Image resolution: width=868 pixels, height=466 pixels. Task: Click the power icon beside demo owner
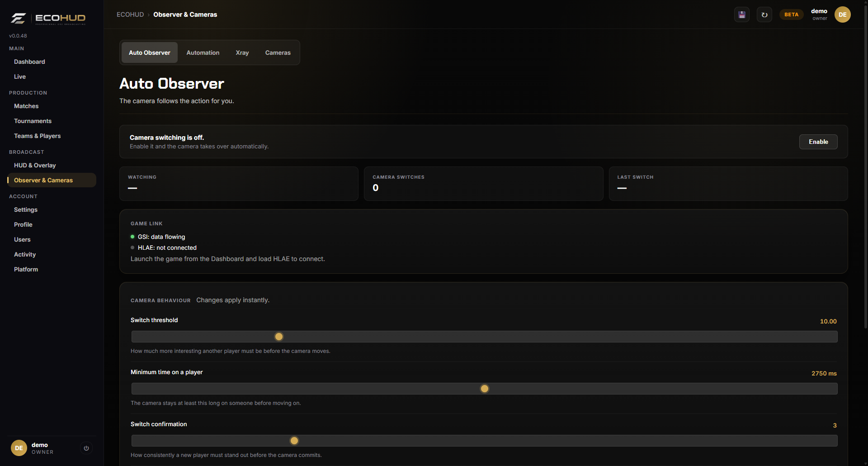(86, 448)
